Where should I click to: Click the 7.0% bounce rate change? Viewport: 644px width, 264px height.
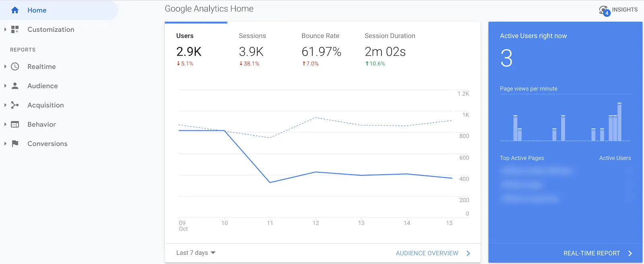[310, 64]
